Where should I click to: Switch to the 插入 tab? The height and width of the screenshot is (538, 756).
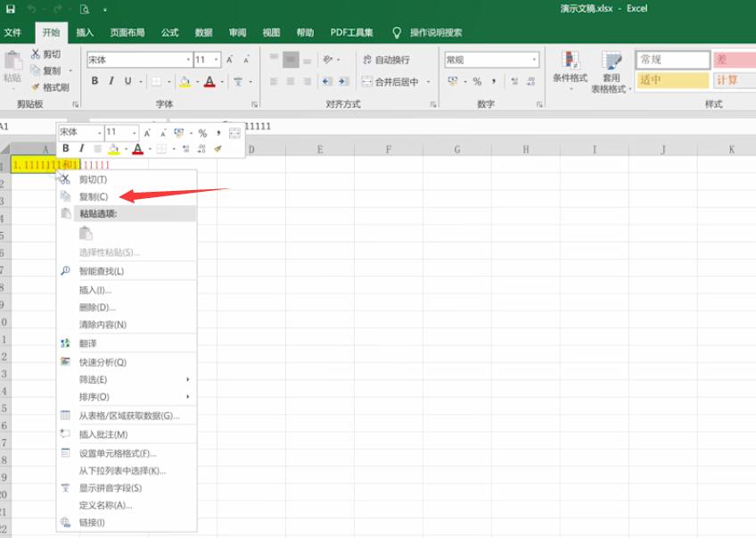(x=85, y=32)
